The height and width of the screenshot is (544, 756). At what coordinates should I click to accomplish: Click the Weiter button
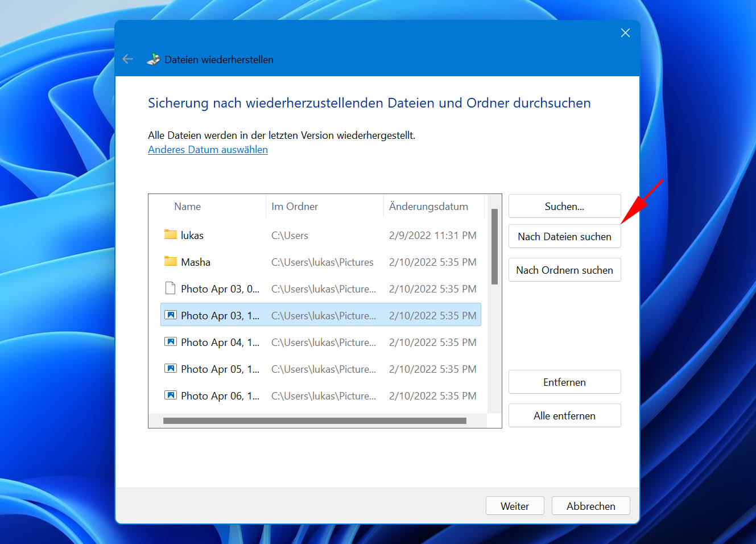click(515, 506)
